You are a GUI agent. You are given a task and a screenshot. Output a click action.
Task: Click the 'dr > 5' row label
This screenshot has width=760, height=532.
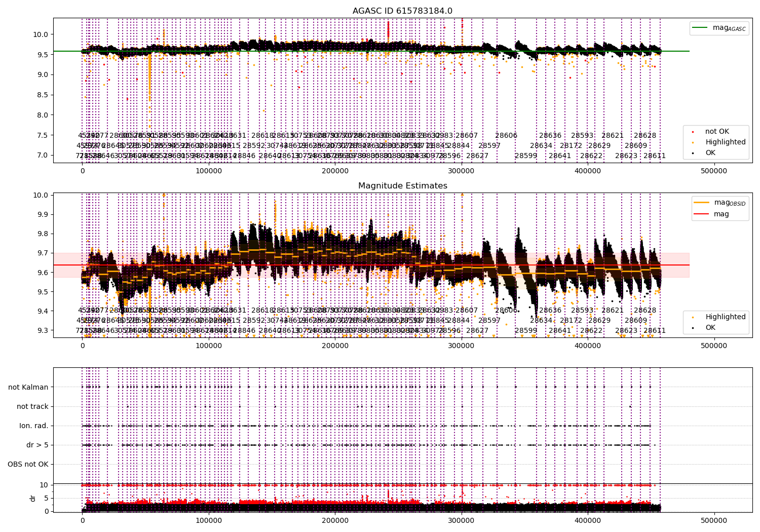tap(37, 445)
